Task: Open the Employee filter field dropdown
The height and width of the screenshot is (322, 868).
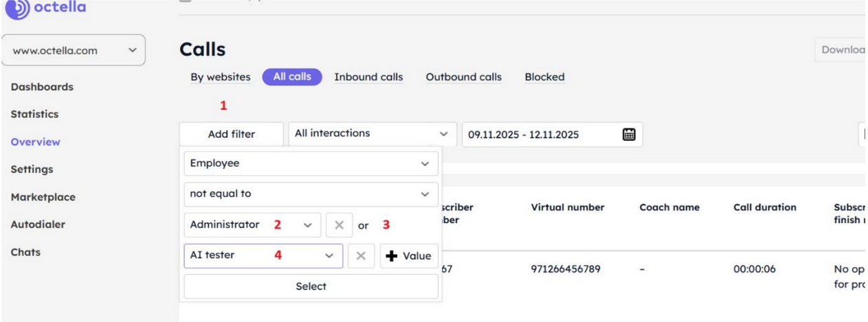Action: pyautogui.click(x=311, y=163)
